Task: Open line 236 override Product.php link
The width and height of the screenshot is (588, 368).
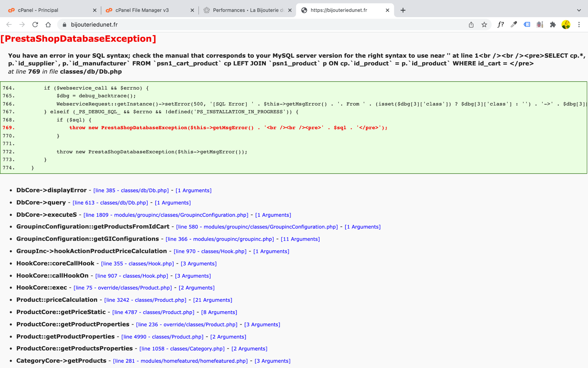Action: pyautogui.click(x=187, y=324)
